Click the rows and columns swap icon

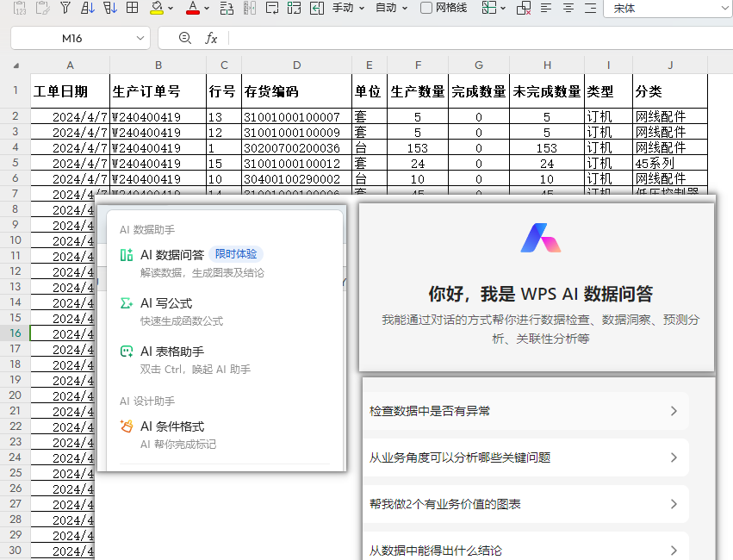(x=227, y=8)
